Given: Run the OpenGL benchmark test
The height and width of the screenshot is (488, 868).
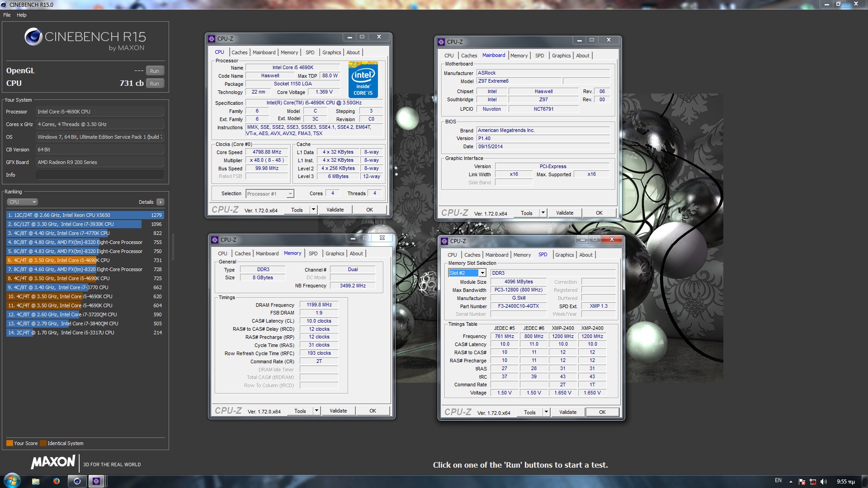Looking at the screenshot, I should click(155, 71).
